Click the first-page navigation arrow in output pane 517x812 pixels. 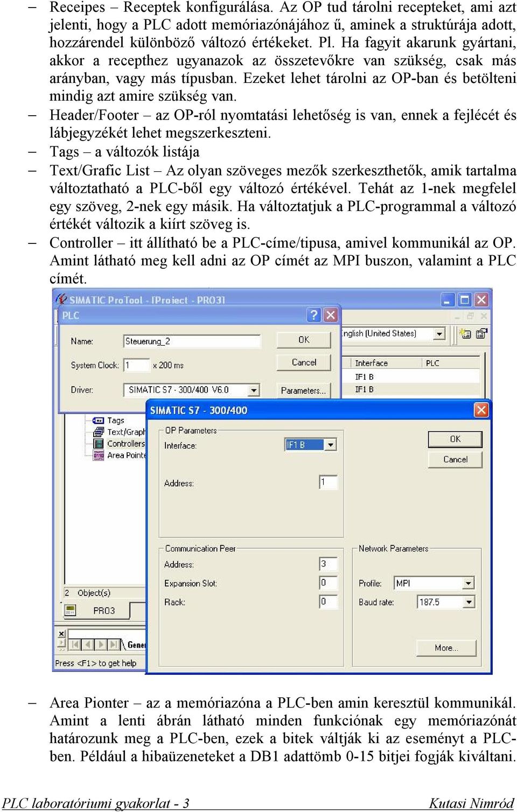75,645
